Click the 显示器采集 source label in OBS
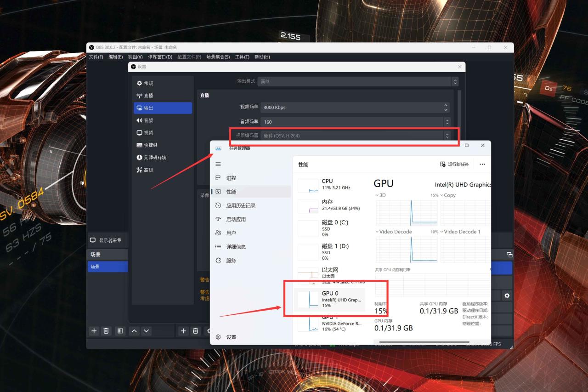Viewport: 588px width, 392px height. tap(110, 240)
